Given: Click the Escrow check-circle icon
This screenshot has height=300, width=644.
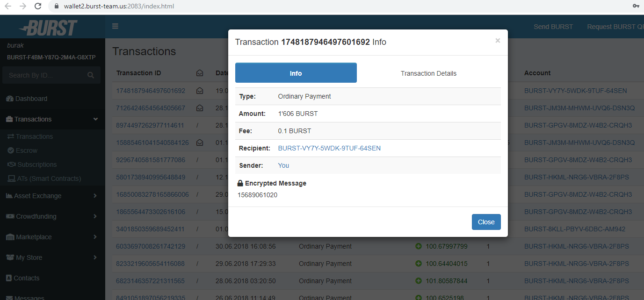Looking at the screenshot, I should click(11, 150).
